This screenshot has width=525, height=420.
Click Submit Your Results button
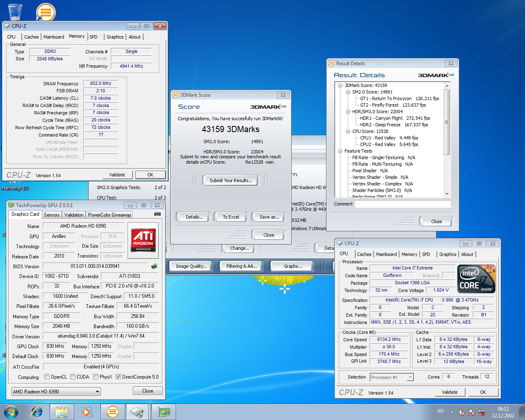(x=231, y=180)
